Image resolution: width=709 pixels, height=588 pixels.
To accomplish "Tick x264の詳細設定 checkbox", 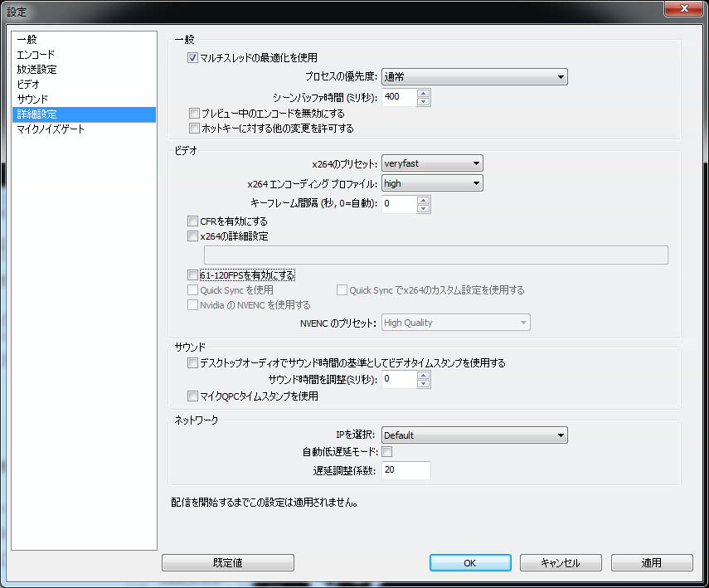I will click(192, 236).
